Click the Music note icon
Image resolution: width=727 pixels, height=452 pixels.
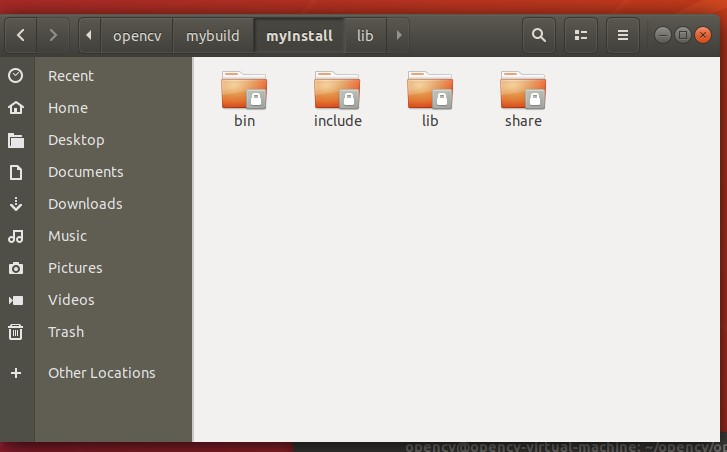click(x=16, y=236)
